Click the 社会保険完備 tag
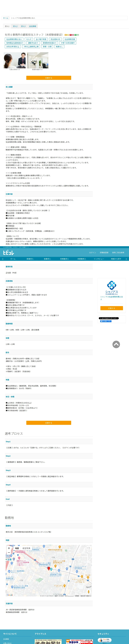This screenshot has width=129, height=644. (70, 39)
